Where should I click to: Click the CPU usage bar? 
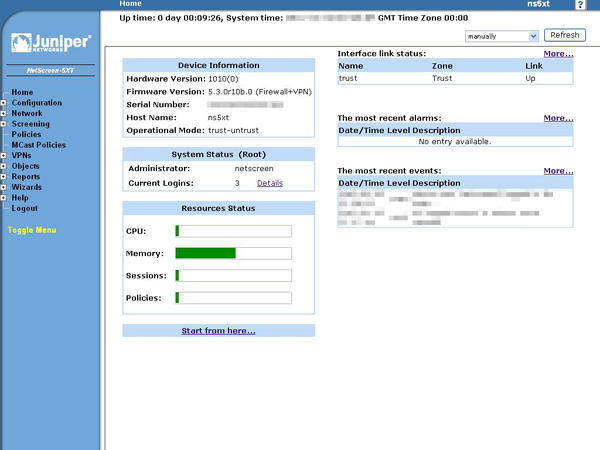233,231
